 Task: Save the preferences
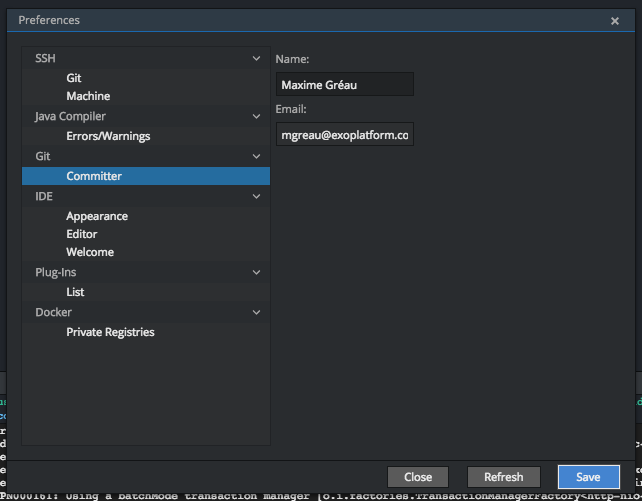588,477
